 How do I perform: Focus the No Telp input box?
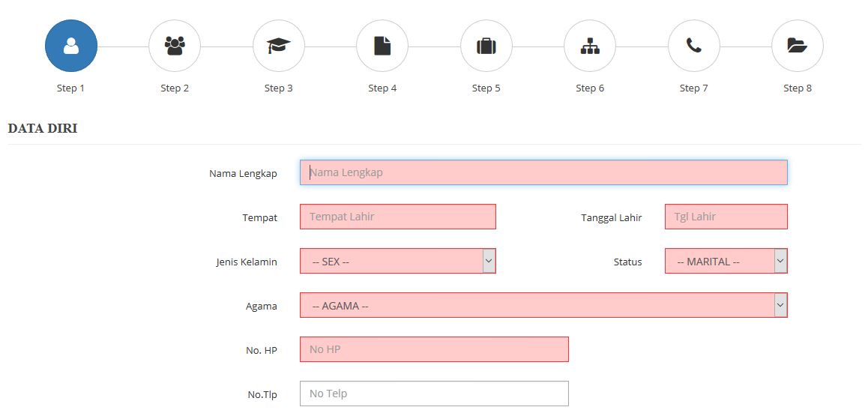click(434, 394)
